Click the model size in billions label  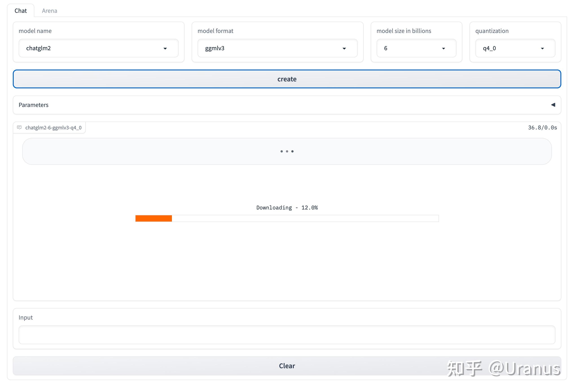[x=404, y=31]
